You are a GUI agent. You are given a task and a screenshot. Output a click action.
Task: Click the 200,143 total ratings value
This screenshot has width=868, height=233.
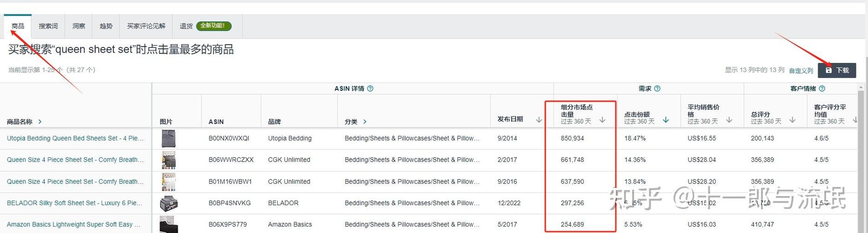click(x=762, y=138)
